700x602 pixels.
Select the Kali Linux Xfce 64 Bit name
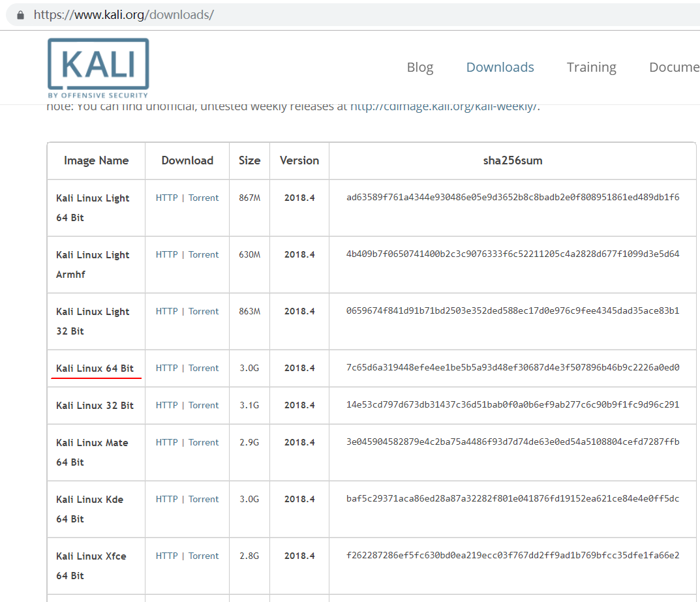pos(91,566)
